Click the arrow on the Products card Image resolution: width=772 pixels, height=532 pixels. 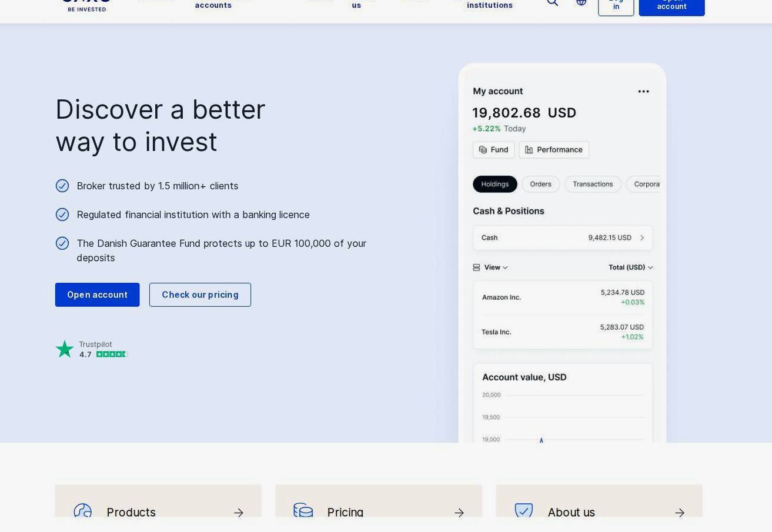pos(239,513)
